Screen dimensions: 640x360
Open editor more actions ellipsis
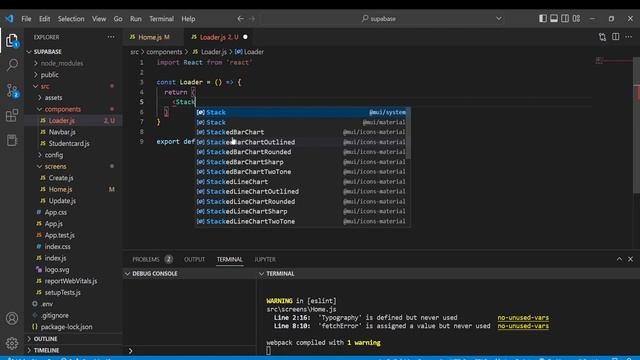pyautogui.click(x=629, y=37)
